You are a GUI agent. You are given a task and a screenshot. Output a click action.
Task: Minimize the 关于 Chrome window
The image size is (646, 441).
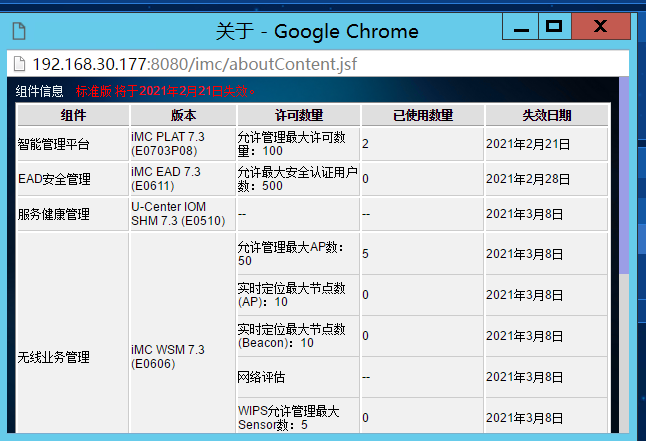click(521, 26)
